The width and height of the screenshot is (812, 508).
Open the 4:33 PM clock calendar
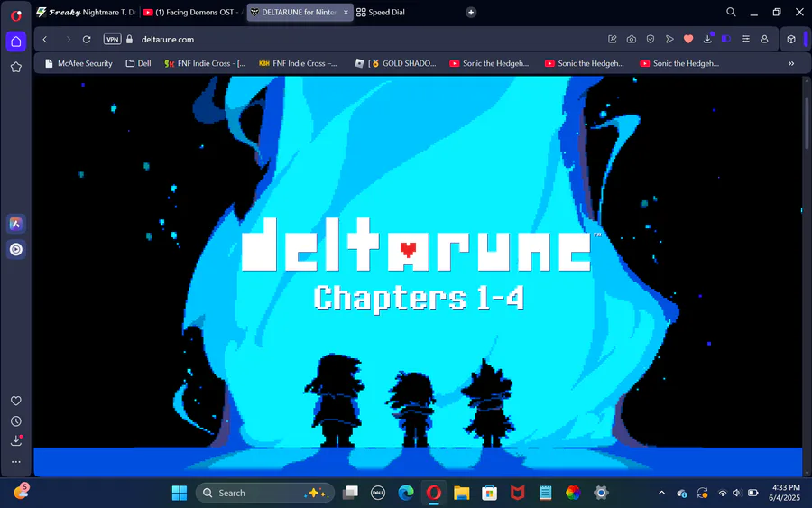click(x=786, y=493)
